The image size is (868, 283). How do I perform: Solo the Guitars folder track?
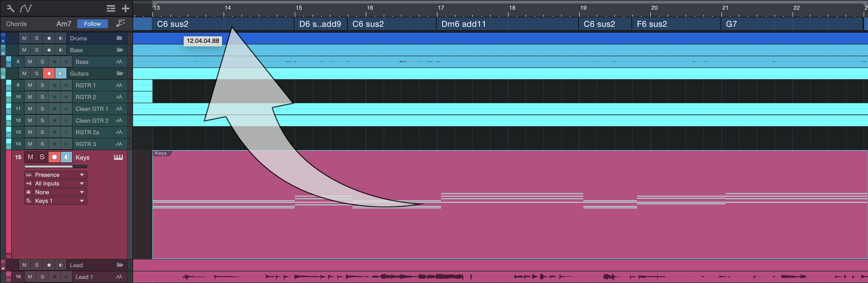pyautogui.click(x=37, y=73)
